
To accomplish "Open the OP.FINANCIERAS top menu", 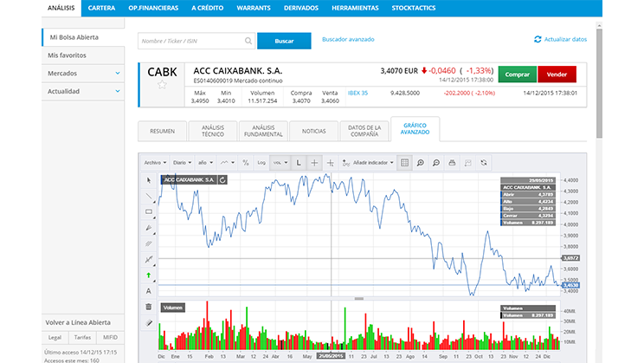I will (x=153, y=8).
